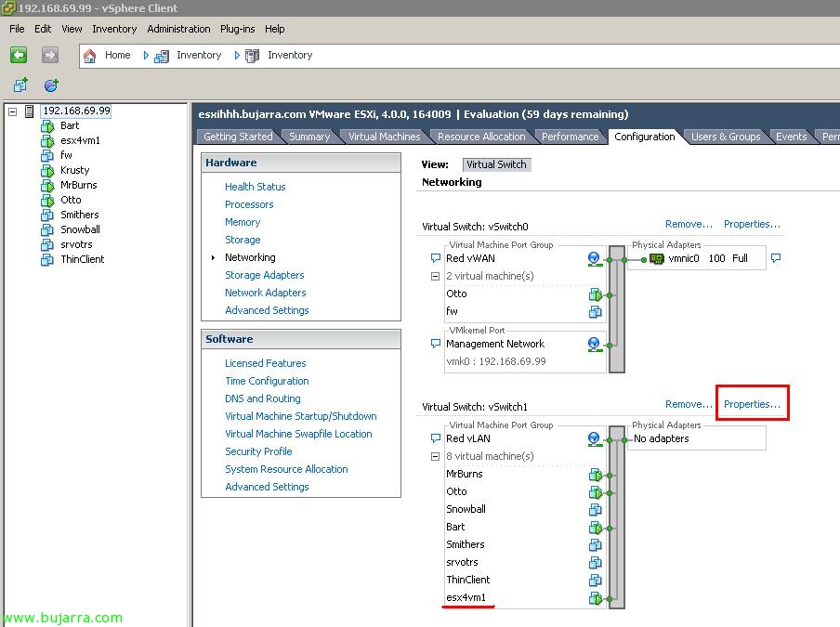Click the Home icon in the breadcrumb

point(89,55)
